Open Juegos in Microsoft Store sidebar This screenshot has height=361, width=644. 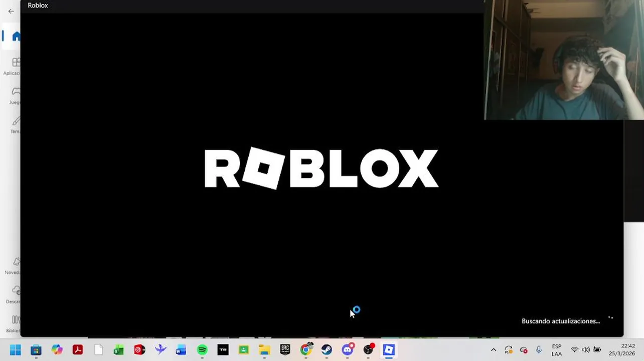click(15, 95)
